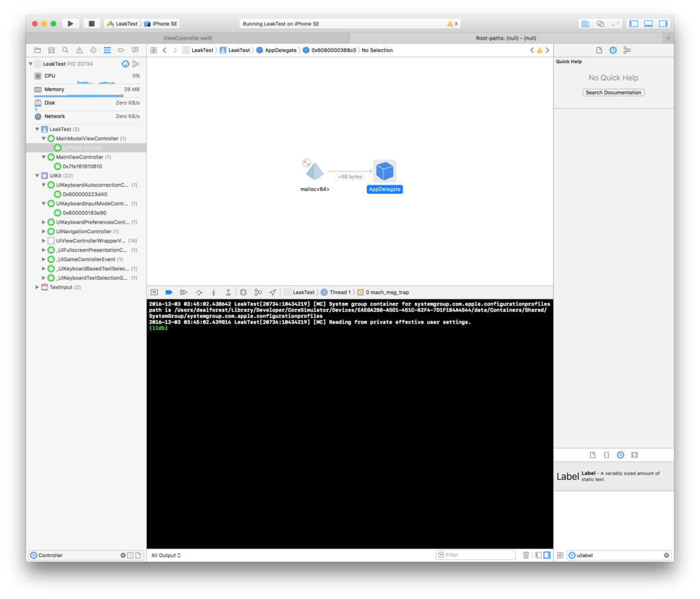Open the Test navigator diamond icon
Screen dimensions: 700x599
[93, 51]
